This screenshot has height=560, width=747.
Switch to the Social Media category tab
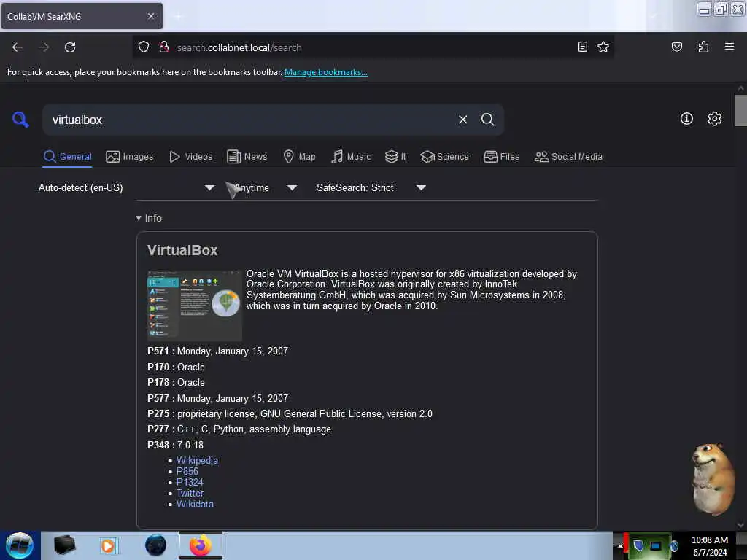(568, 157)
